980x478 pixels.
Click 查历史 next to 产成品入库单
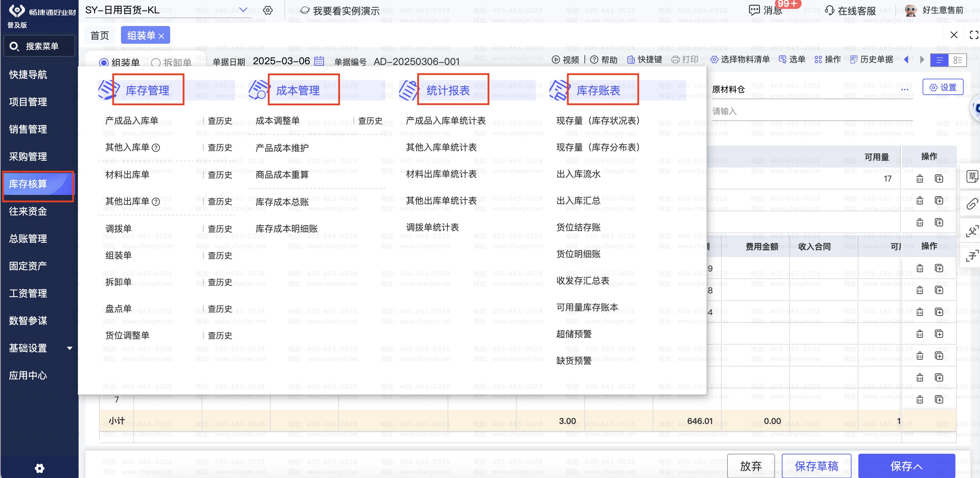coord(219,121)
